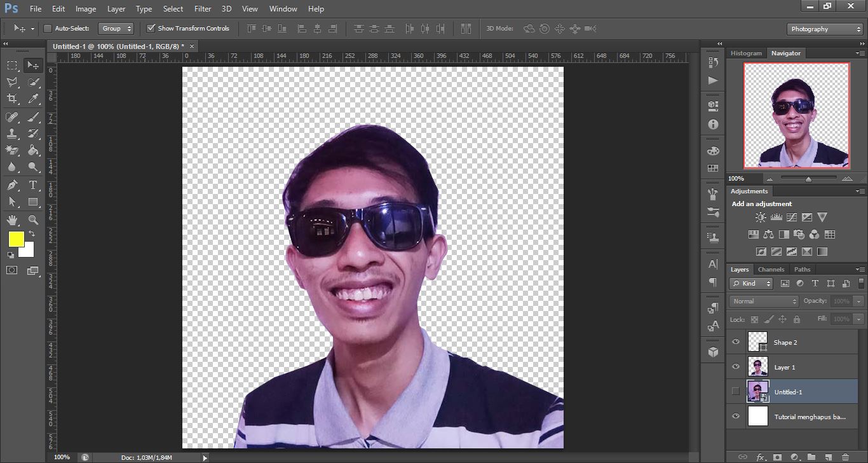Select the Horizontal Type tool

(32, 185)
